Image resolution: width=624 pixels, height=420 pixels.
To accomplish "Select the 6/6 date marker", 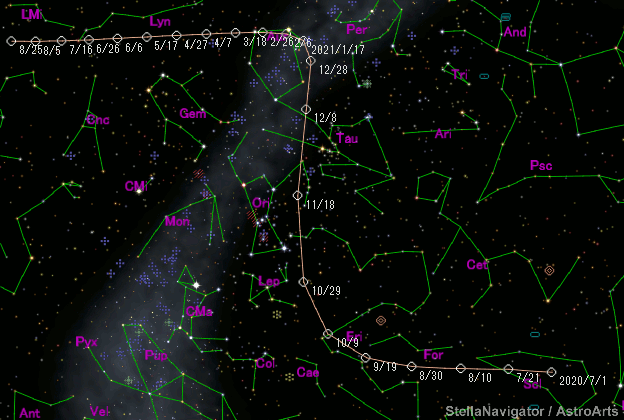I will pyautogui.click(x=147, y=37).
